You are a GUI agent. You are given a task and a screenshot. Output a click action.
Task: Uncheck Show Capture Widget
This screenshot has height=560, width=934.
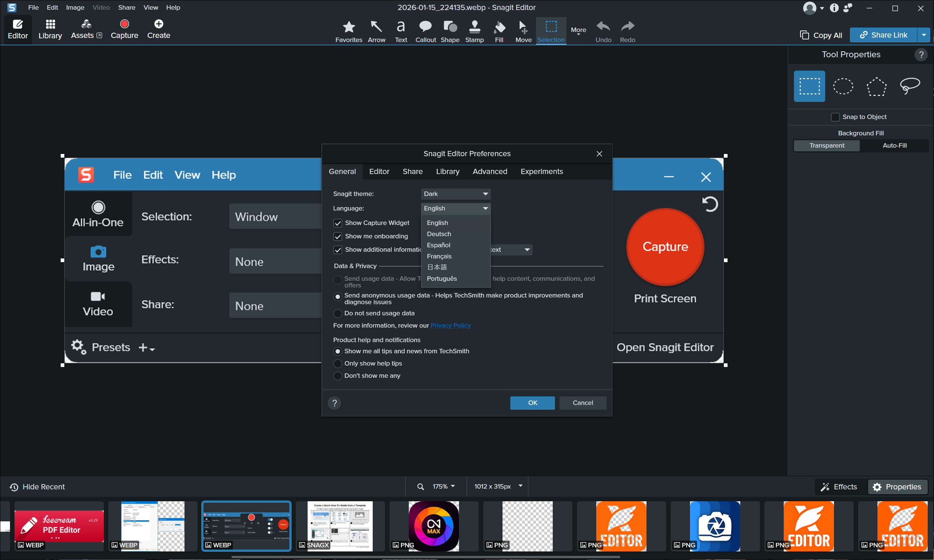pyautogui.click(x=338, y=223)
